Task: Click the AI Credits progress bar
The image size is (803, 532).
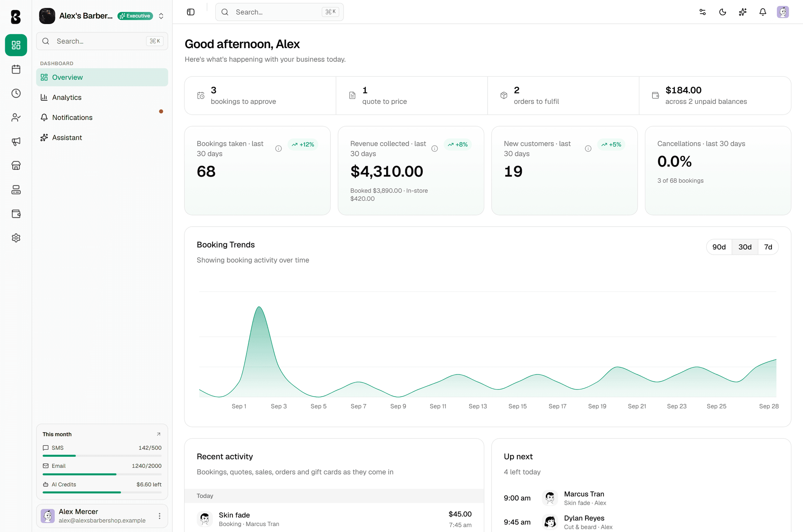Action: 102,492
